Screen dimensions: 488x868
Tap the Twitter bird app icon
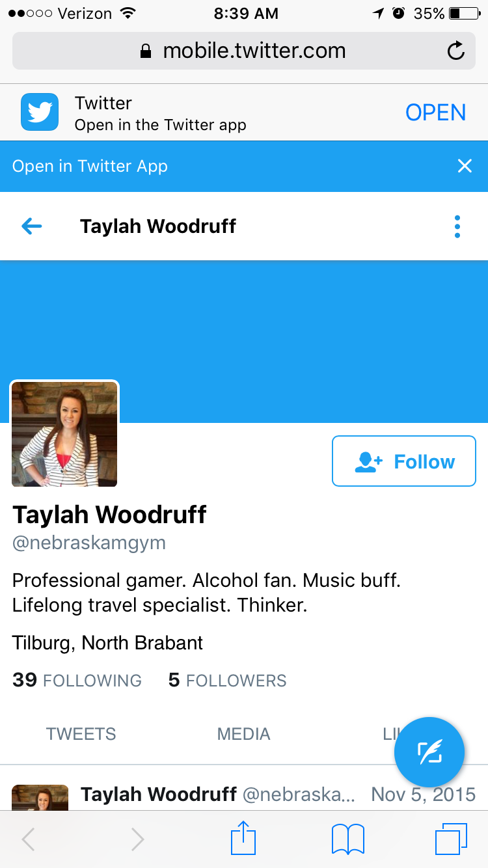[x=40, y=112]
